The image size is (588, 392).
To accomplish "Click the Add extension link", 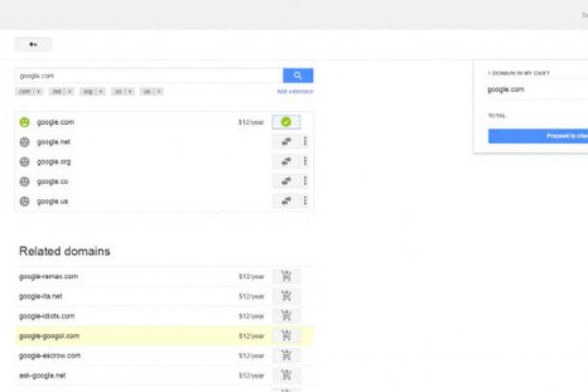I will tap(294, 92).
